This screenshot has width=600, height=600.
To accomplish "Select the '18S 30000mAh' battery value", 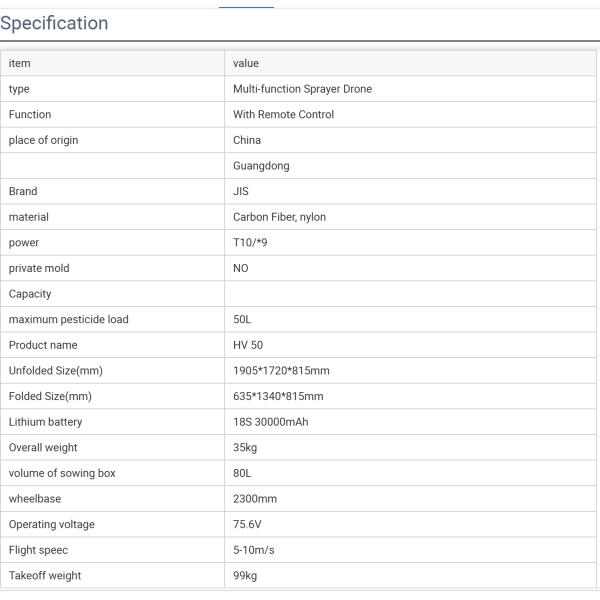I will tap(270, 422).
